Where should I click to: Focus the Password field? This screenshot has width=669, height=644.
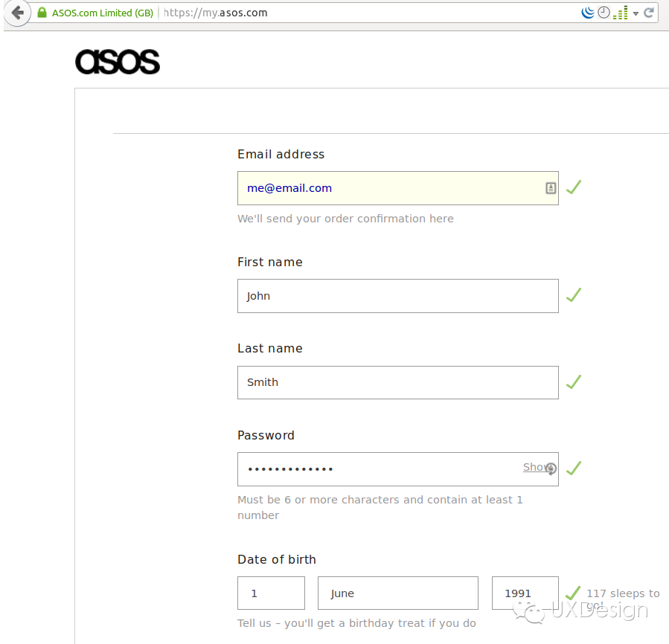(x=397, y=469)
